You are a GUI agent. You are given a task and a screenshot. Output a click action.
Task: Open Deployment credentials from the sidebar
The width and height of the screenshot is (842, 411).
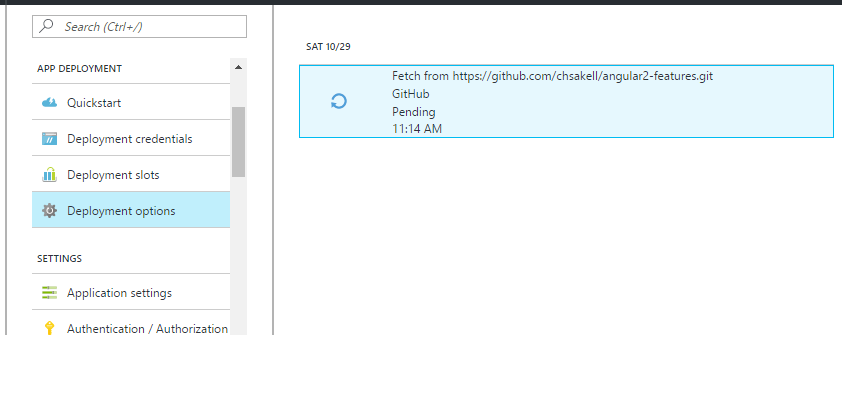129,139
